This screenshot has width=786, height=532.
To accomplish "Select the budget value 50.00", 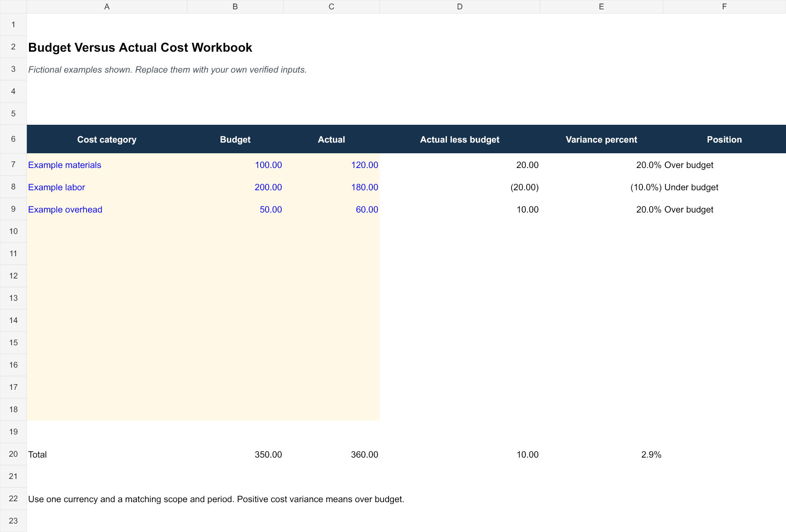I will click(x=235, y=209).
